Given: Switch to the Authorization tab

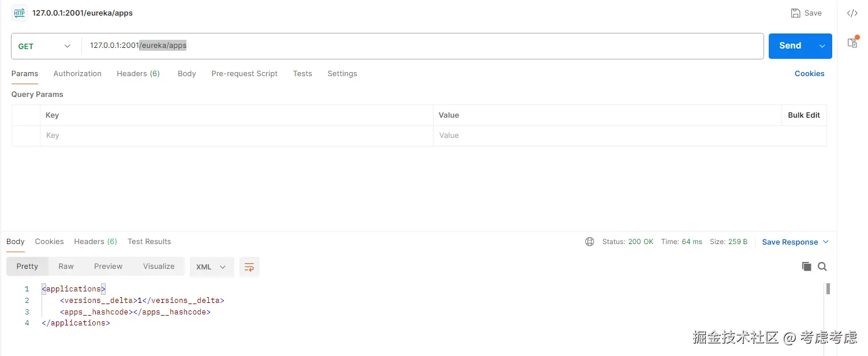Looking at the screenshot, I should tap(77, 73).
